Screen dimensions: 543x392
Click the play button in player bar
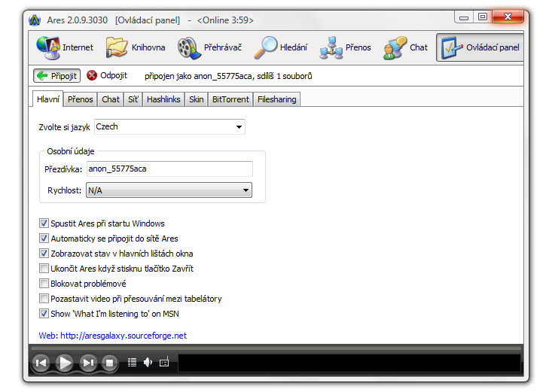(65, 363)
